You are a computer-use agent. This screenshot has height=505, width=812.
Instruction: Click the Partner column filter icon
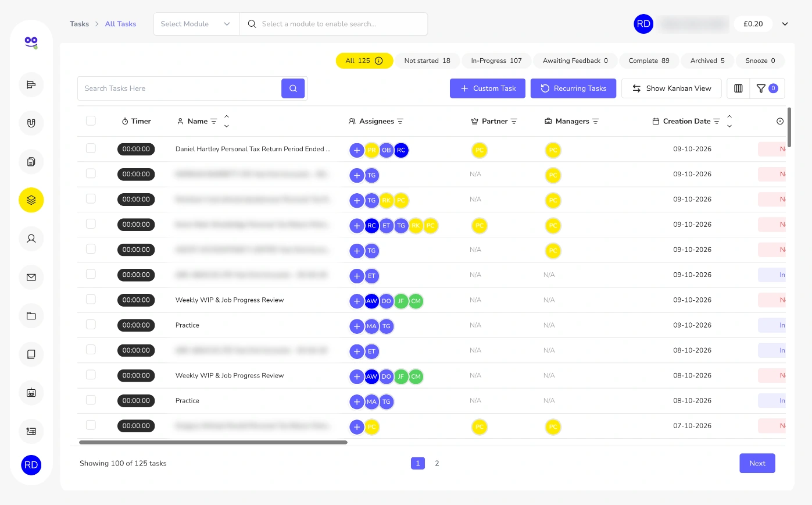coord(514,122)
